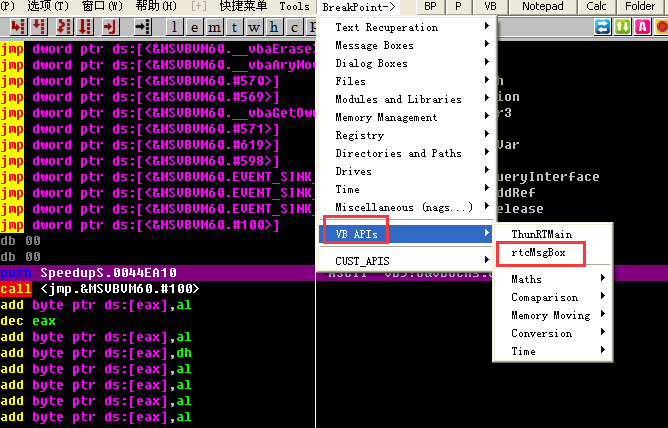
Task: Open Executable Modules with 'e' button
Action: [x=194, y=27]
